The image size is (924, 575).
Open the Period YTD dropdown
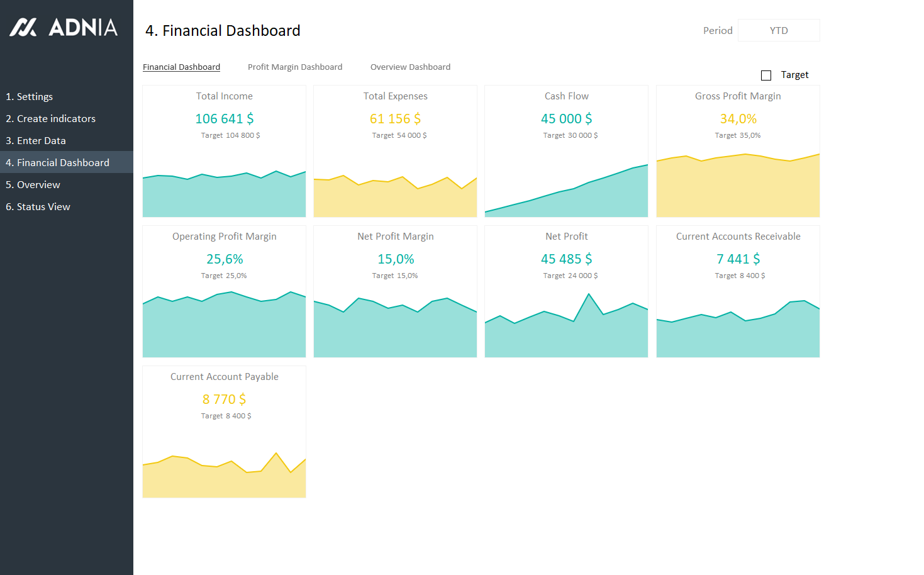click(779, 30)
